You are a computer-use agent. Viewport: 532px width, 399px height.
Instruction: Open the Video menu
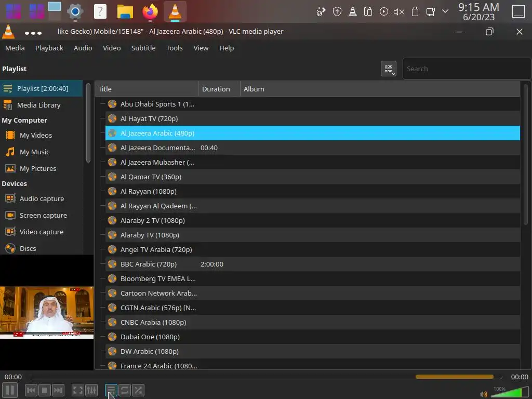[112, 48]
